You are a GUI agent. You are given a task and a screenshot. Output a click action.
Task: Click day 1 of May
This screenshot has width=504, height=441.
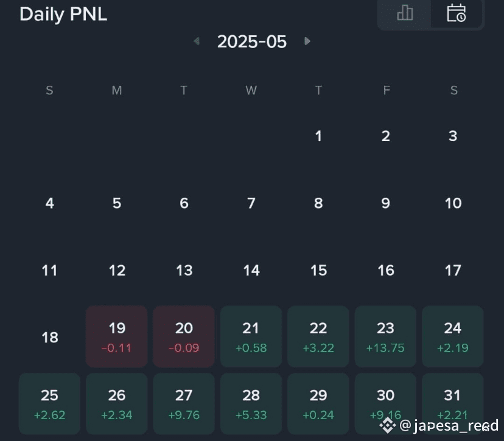tap(318, 136)
